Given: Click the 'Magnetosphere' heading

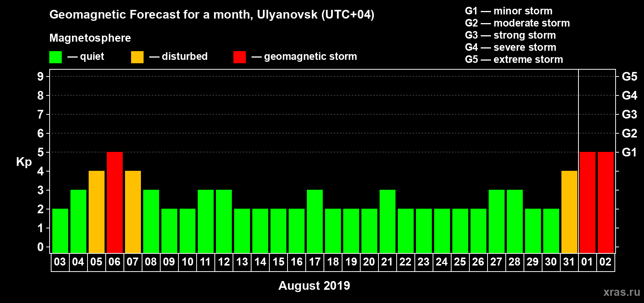Looking at the screenshot, I should [90, 38].
